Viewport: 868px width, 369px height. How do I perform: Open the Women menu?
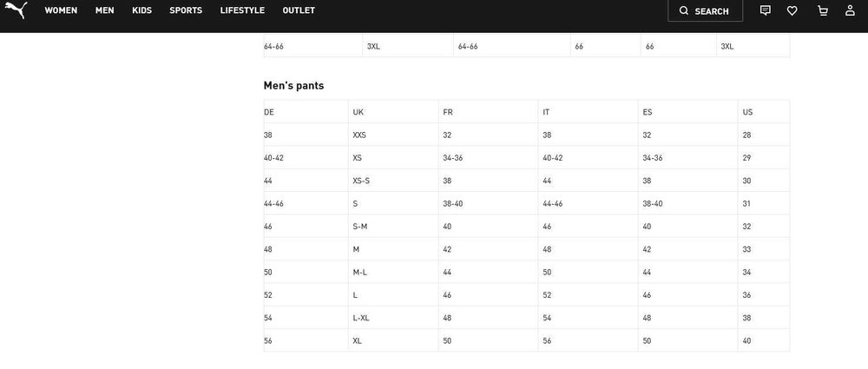[61, 10]
